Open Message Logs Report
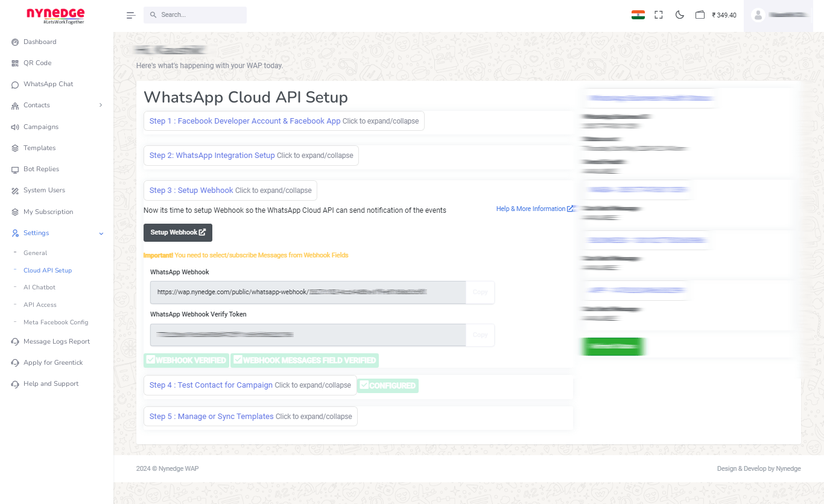Viewport: 824px width, 504px height. [57, 342]
